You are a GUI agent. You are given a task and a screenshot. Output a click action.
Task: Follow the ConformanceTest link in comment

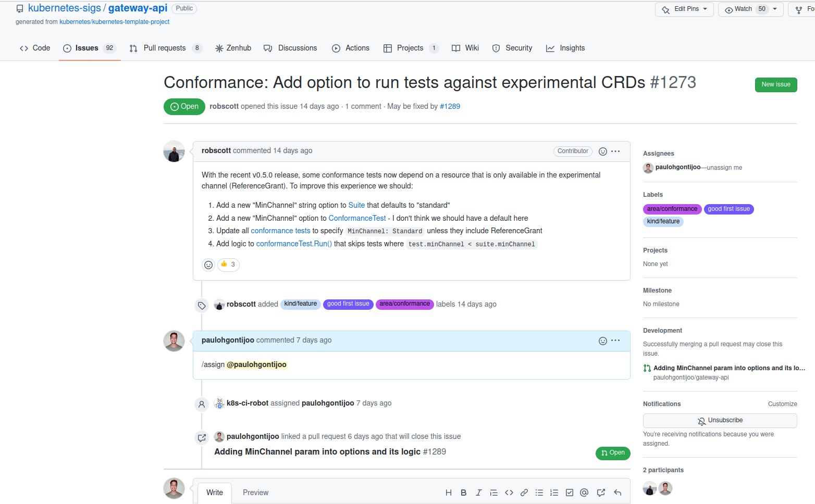(x=357, y=218)
